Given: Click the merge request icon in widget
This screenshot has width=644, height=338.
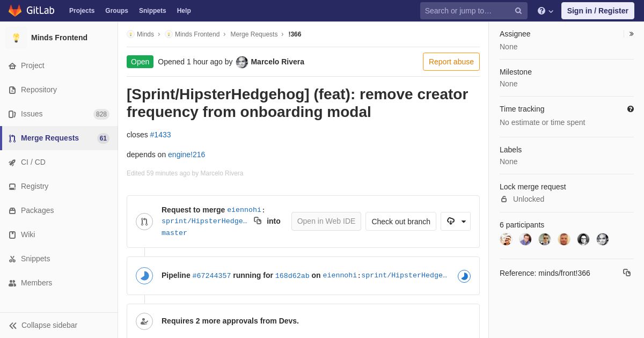Looking at the screenshot, I should point(144,222).
